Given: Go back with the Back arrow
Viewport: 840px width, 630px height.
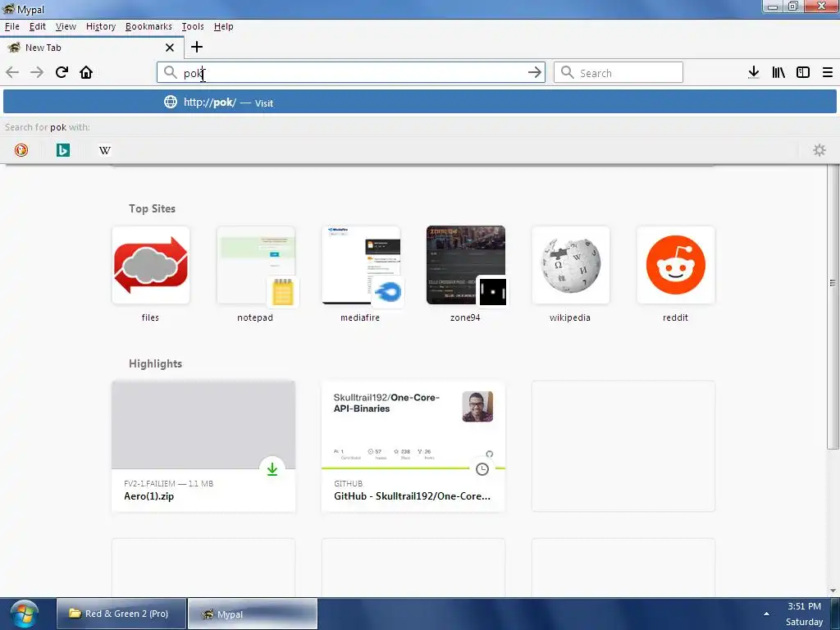Looking at the screenshot, I should click(x=12, y=72).
